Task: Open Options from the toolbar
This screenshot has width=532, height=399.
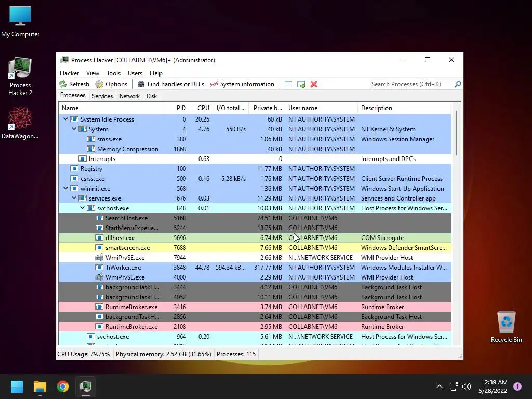Action: pyautogui.click(x=111, y=84)
